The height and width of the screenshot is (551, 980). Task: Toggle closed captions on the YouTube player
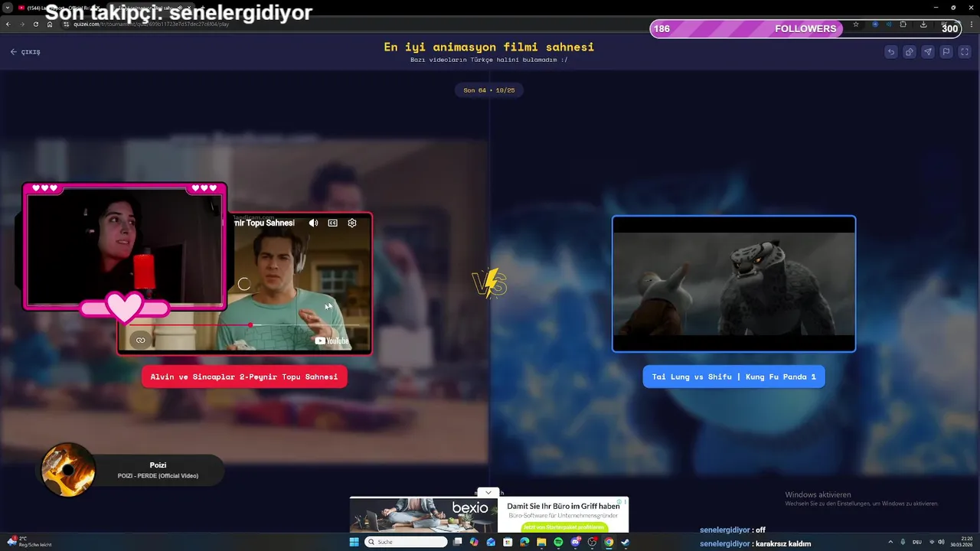[x=332, y=223]
